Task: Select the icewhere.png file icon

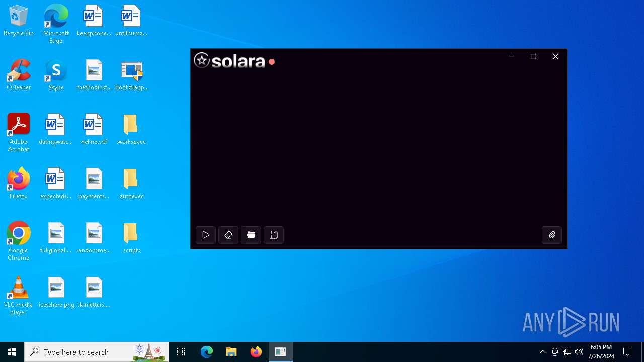Action: click(56, 293)
